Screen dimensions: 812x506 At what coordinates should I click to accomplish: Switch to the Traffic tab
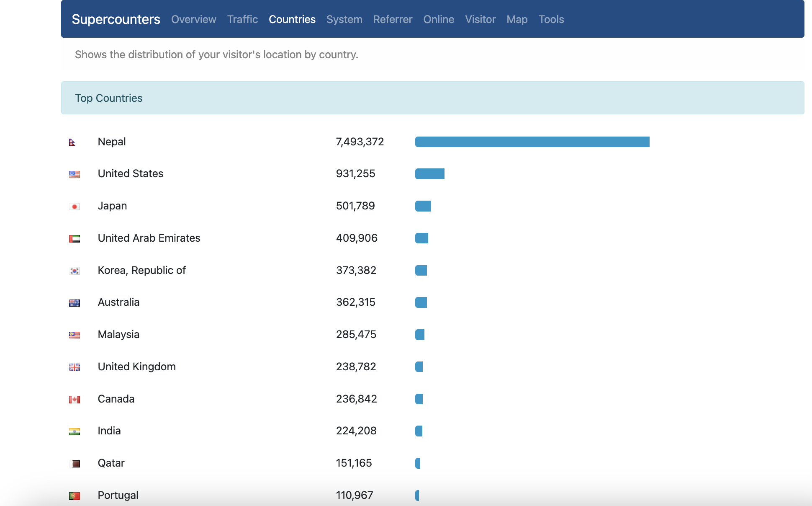[242, 19]
